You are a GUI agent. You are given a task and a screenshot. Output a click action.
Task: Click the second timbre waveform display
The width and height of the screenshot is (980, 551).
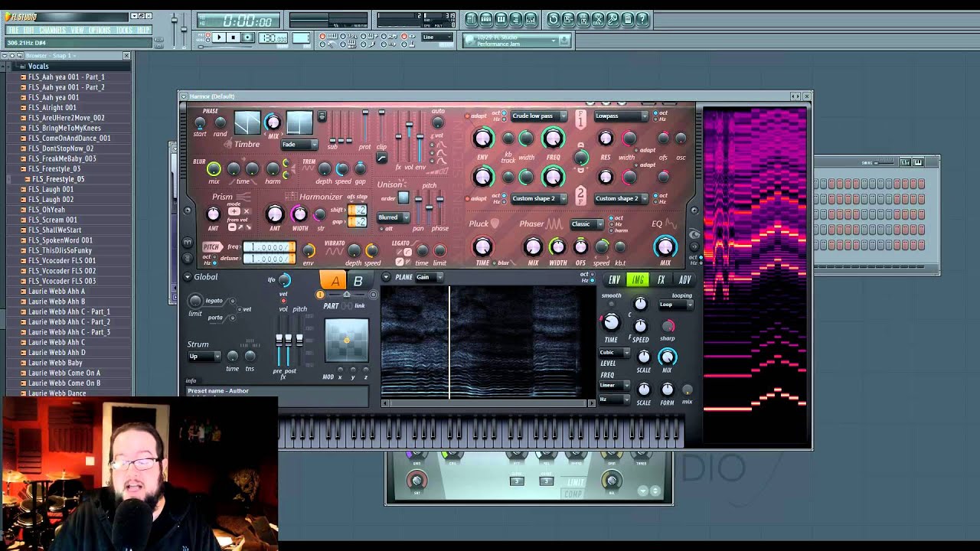[299, 122]
